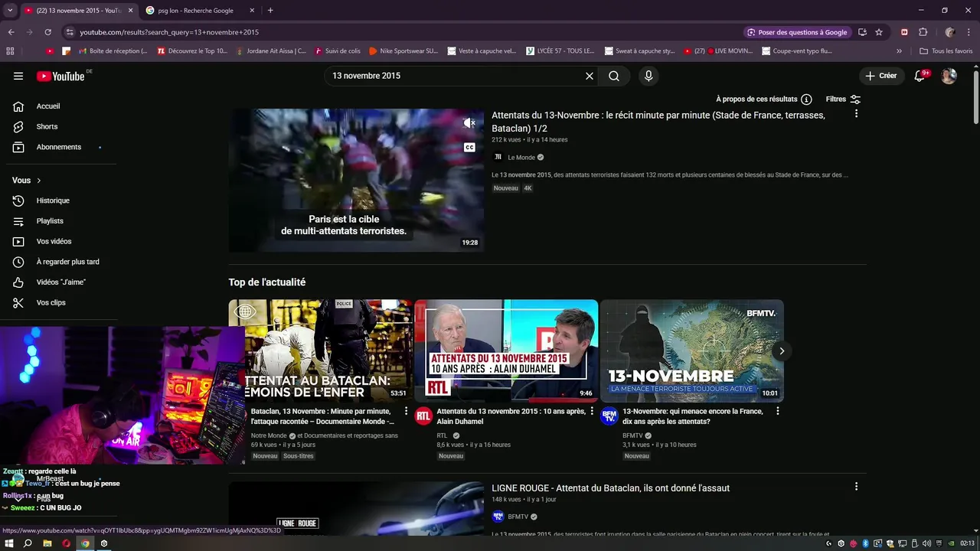Clear the search box with the X
Image resolution: width=980 pixels, height=551 pixels.
tap(590, 76)
